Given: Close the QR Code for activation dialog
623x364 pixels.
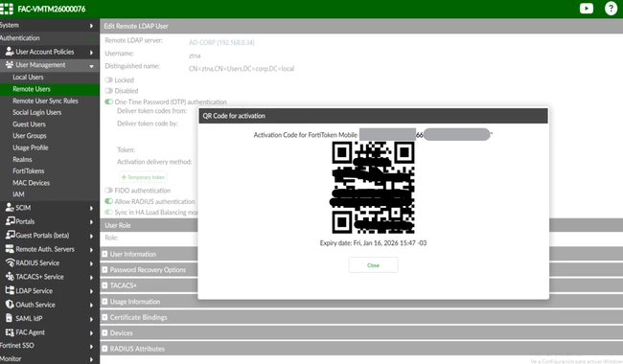Looking at the screenshot, I should coord(373,264).
